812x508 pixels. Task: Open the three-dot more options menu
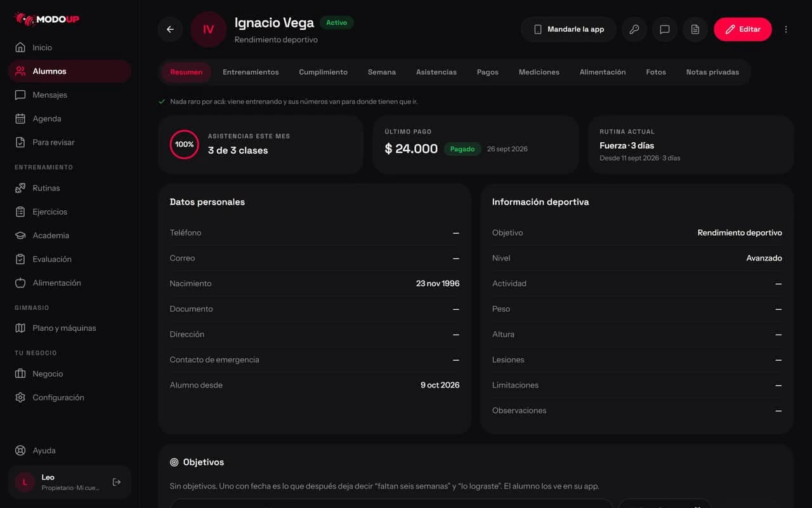[x=786, y=29]
